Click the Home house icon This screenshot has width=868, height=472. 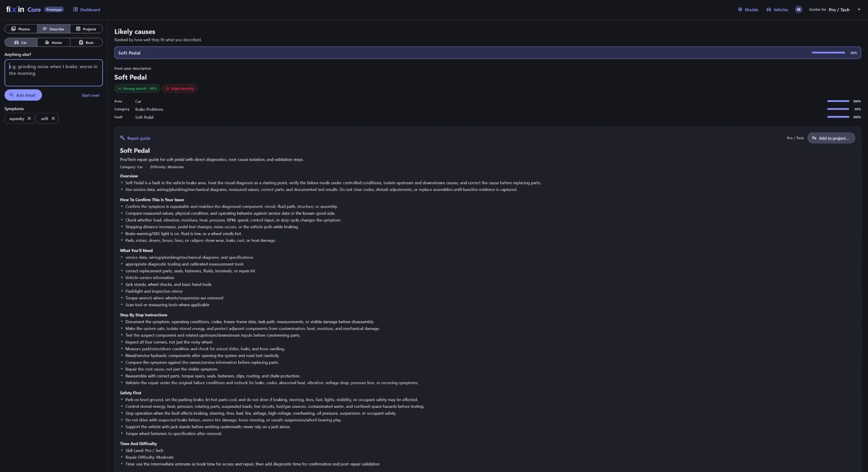[47, 43]
